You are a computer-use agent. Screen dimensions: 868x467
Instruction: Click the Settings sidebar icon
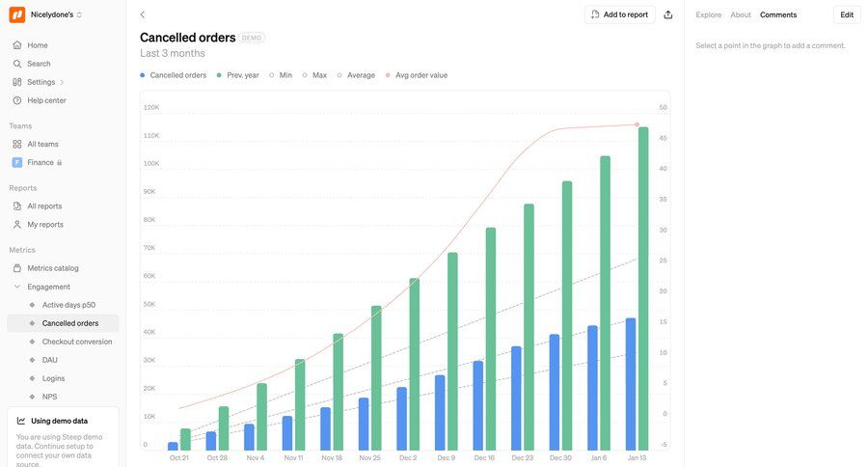(x=17, y=82)
